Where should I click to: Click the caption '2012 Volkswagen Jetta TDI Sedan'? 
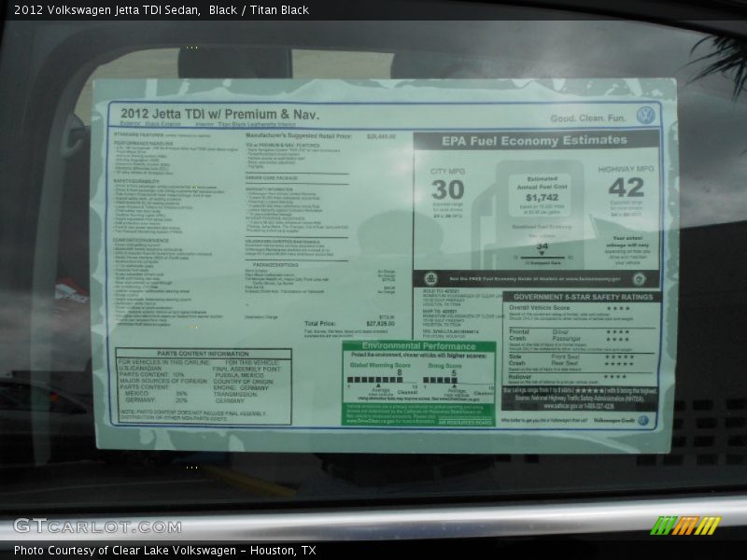click(106, 10)
